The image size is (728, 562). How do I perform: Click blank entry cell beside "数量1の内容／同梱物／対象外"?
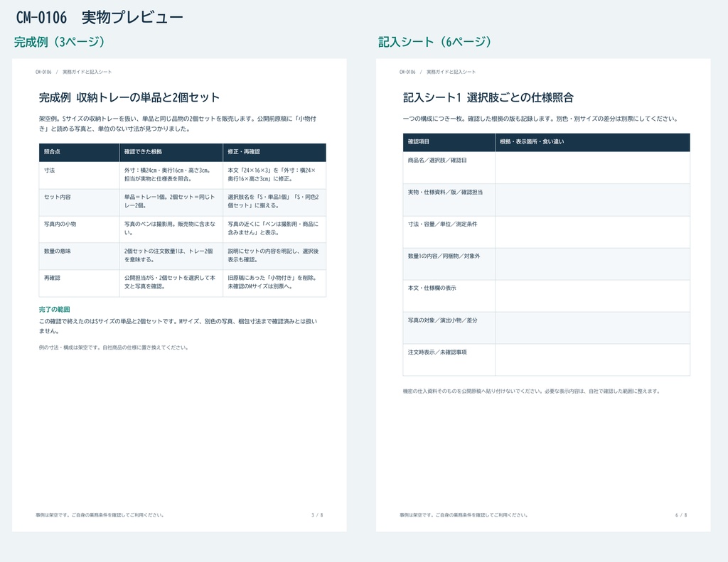[x=592, y=264]
